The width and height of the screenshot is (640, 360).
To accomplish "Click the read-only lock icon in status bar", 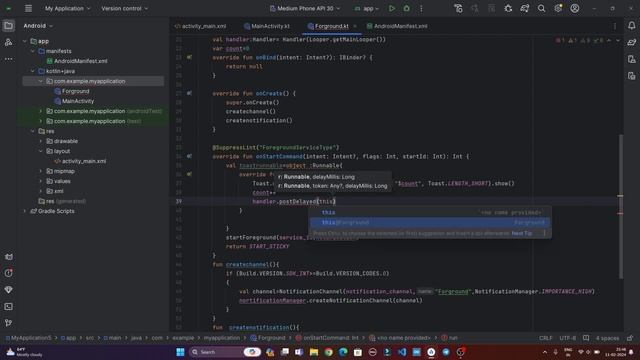I will click(630, 338).
